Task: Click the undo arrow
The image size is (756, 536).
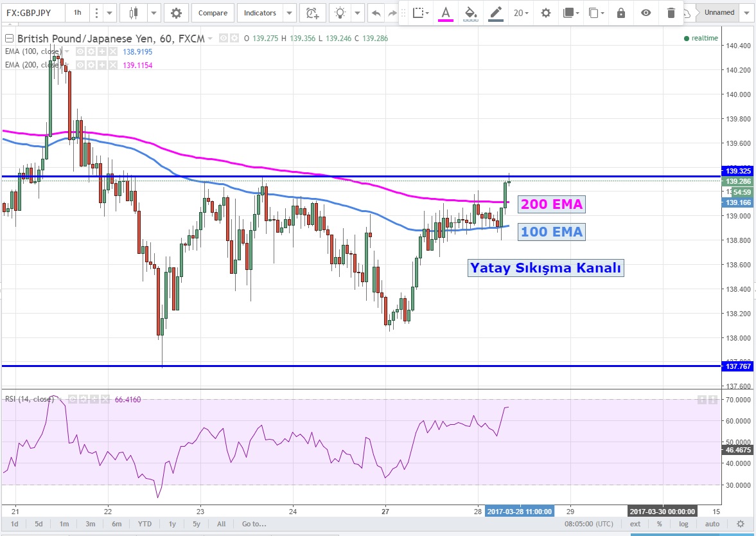Action: click(x=376, y=13)
